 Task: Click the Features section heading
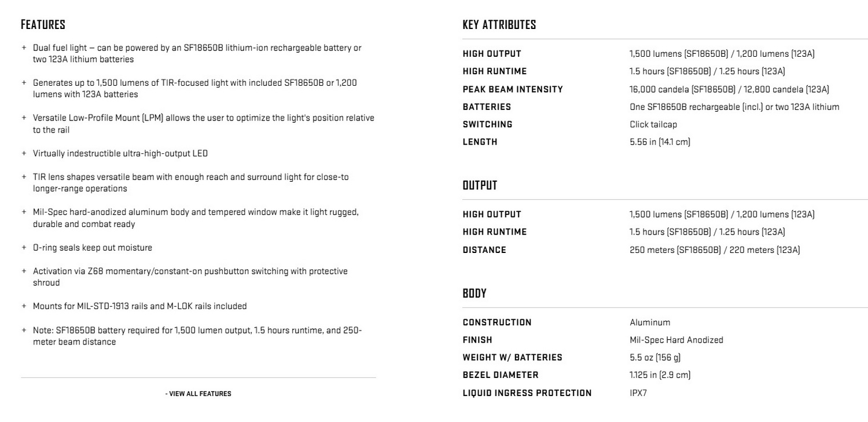[43, 25]
